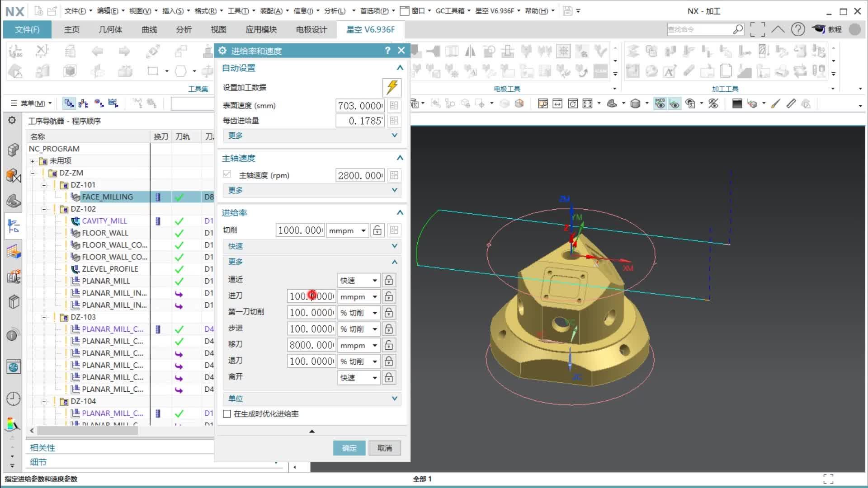Toggle the lock on the Retract (退刀) row

coord(388,361)
